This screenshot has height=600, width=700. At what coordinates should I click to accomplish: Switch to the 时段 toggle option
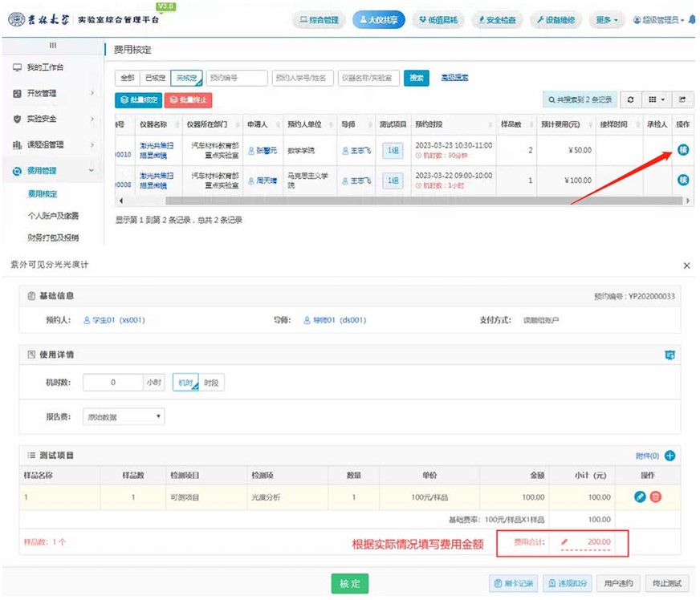[211, 383]
